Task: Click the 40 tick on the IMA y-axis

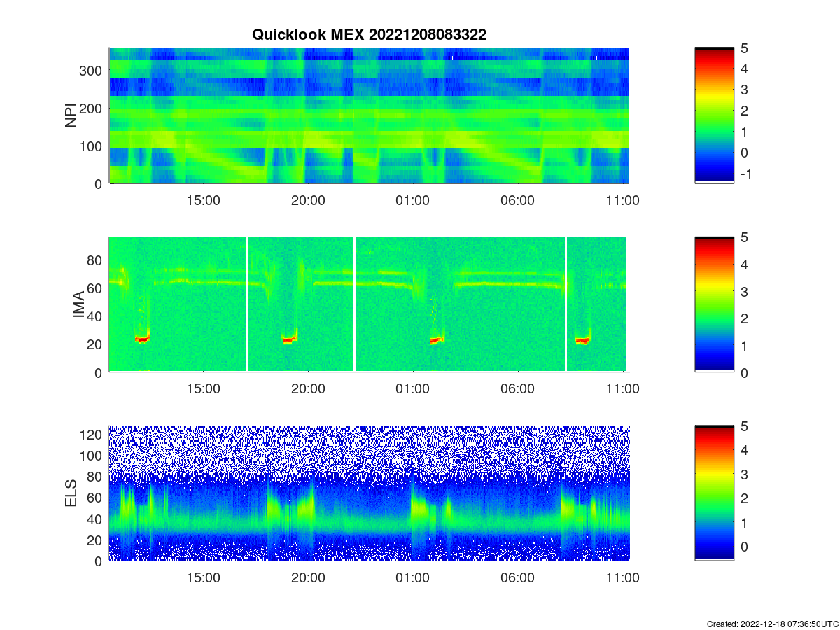Action: pyautogui.click(x=95, y=316)
